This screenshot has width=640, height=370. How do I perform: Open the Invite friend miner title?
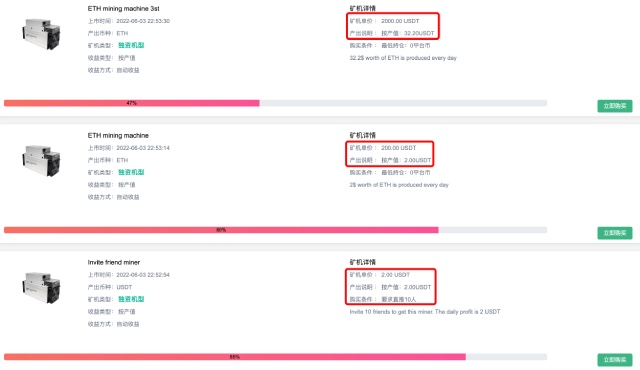113,262
